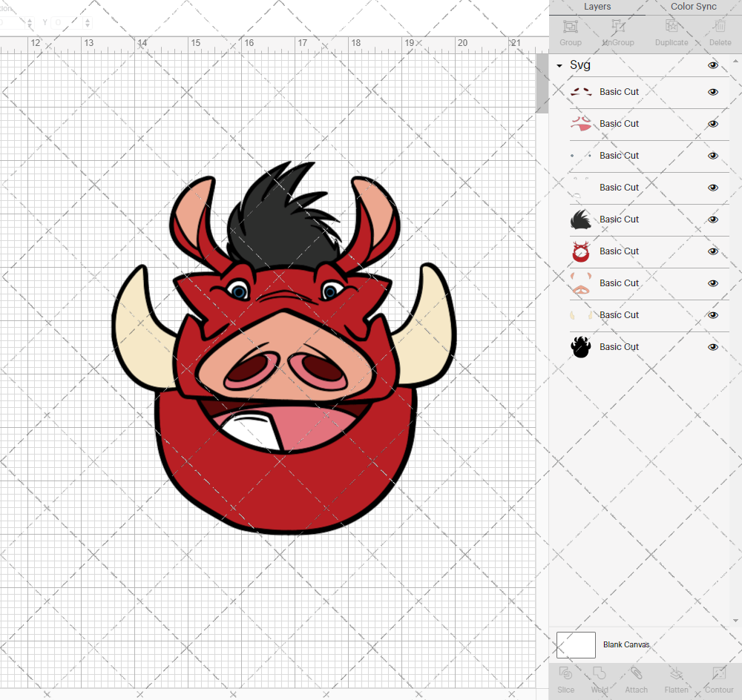The image size is (742, 700).
Task: Hide the black silhouette layer
Action: click(x=712, y=347)
